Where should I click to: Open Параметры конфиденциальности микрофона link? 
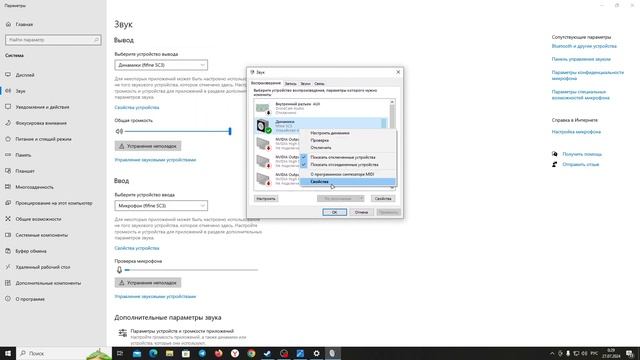[588, 75]
